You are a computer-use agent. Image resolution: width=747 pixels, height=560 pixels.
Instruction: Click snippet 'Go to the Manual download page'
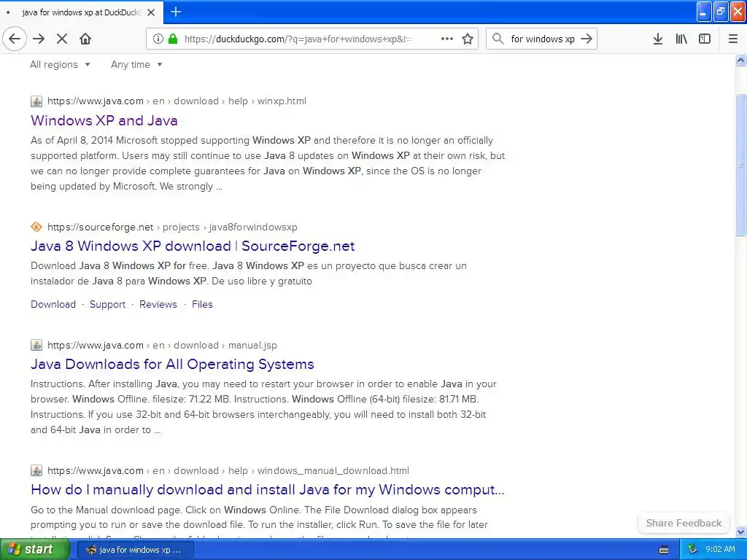(106, 510)
